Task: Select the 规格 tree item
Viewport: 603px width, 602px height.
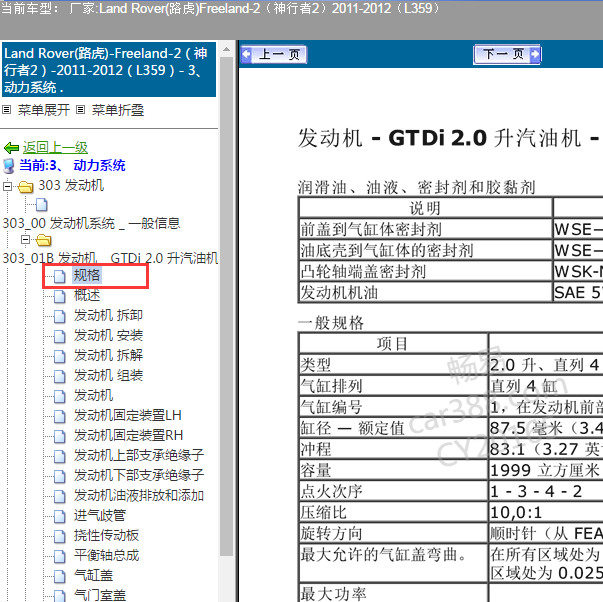Action: [x=87, y=275]
